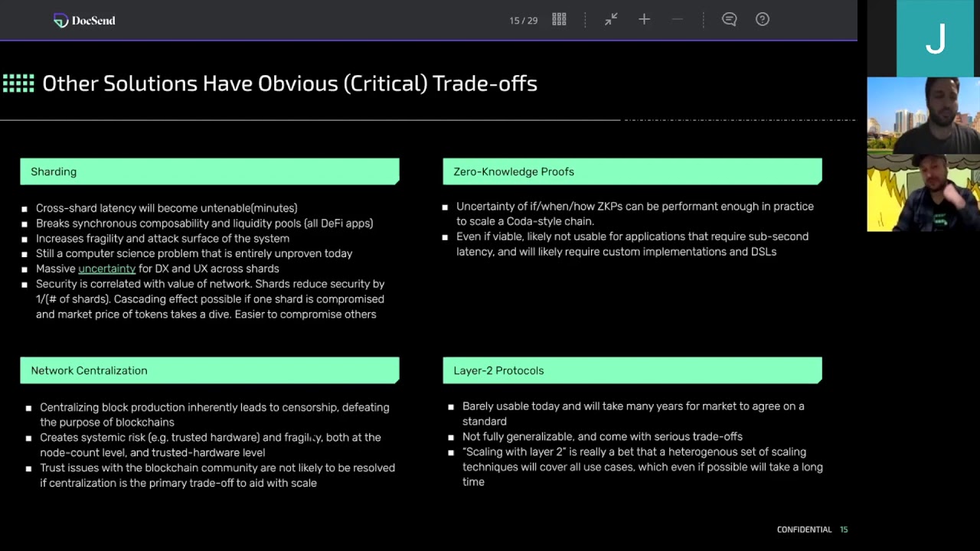Click the CONFIDENTIAL footer label
Image resolution: width=980 pixels, height=551 pixels.
(x=804, y=530)
